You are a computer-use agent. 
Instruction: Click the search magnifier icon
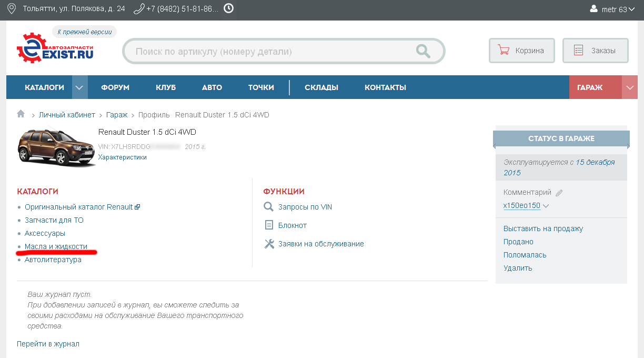pyautogui.click(x=423, y=51)
